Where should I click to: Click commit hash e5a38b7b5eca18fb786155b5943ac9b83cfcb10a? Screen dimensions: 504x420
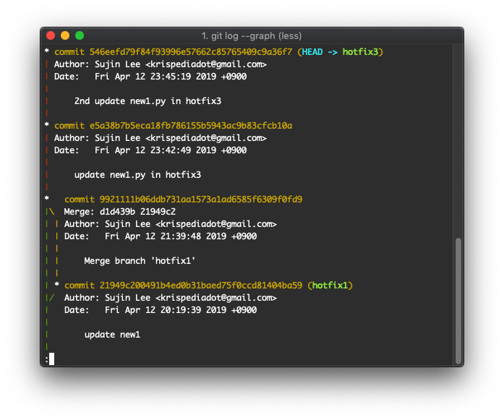point(191,126)
